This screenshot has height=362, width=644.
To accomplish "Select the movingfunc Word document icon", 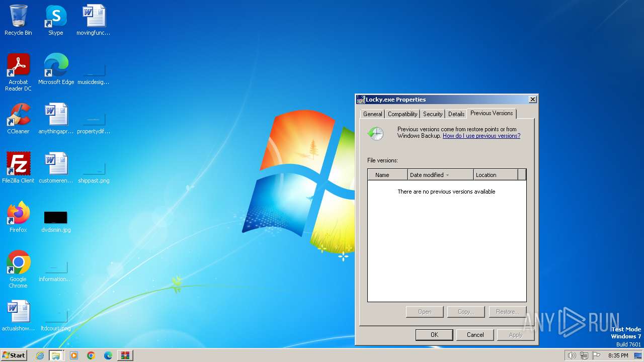I will pyautogui.click(x=94, y=20).
